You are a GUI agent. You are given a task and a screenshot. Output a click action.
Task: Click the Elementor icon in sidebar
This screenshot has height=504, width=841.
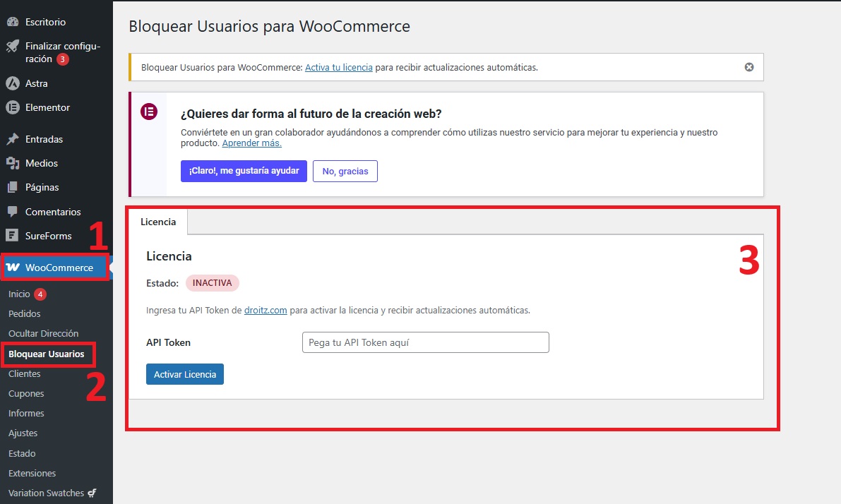coord(12,108)
